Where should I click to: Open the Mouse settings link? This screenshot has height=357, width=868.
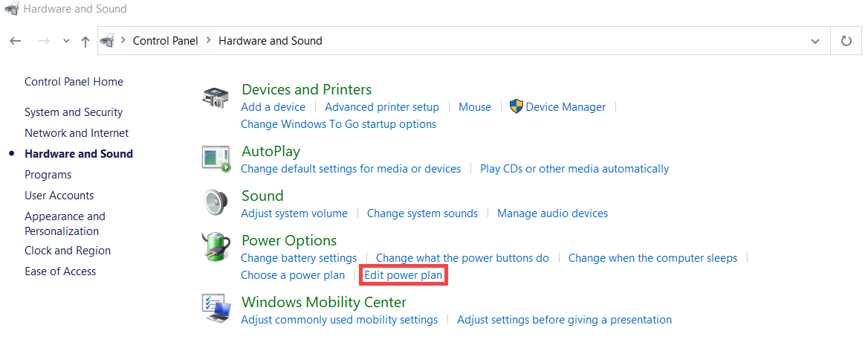tap(475, 107)
